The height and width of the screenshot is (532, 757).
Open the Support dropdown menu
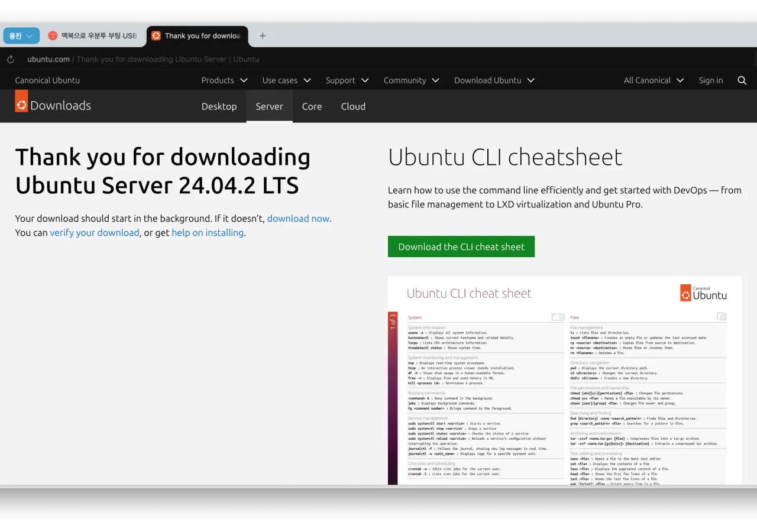(x=347, y=80)
